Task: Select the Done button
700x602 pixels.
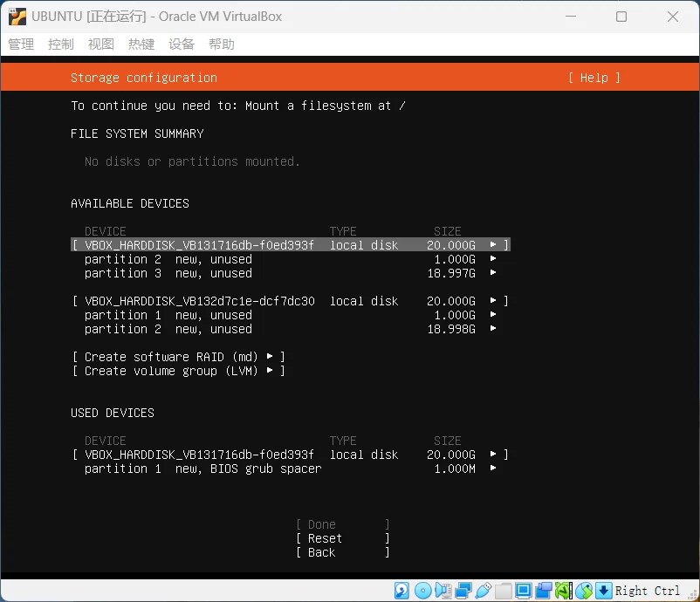Action: pyautogui.click(x=342, y=524)
